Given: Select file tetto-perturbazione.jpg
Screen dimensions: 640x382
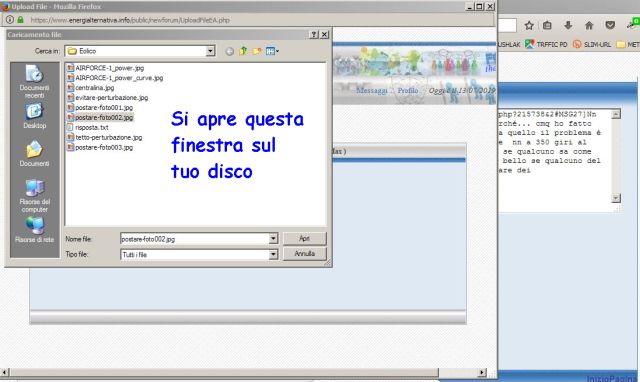Looking at the screenshot, I should 109,138.
